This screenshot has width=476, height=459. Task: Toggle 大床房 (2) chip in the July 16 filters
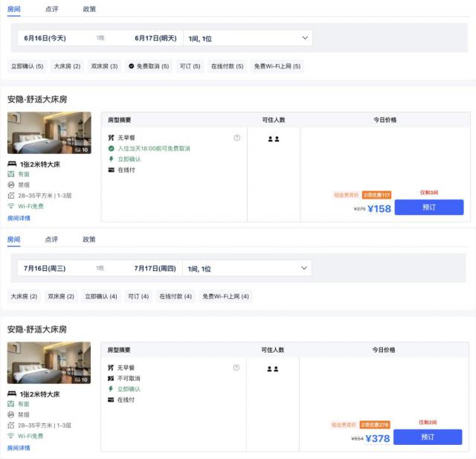coord(24,296)
